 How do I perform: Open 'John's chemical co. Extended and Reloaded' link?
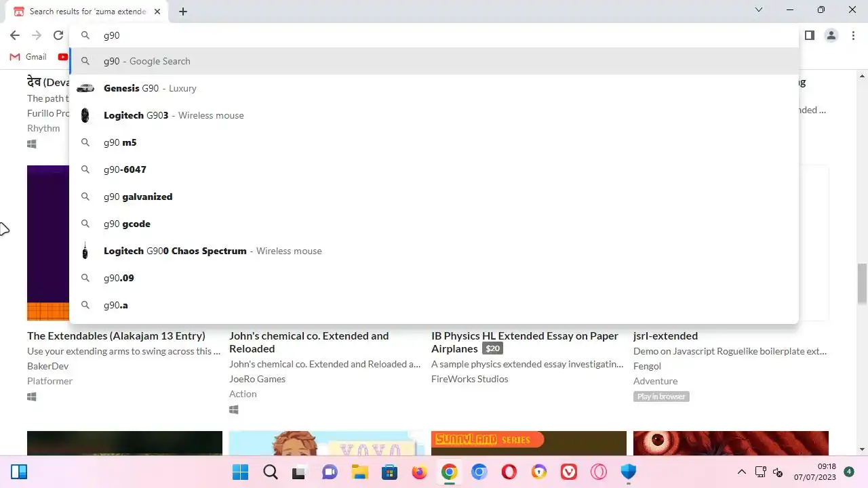pos(309,342)
